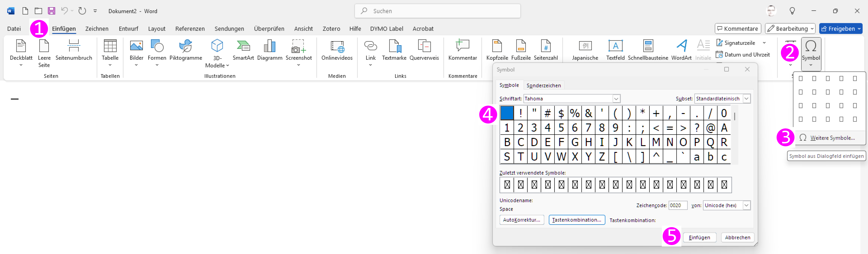The image size is (868, 254).
Task: Click the new document icon in title bar
Action: click(x=25, y=11)
